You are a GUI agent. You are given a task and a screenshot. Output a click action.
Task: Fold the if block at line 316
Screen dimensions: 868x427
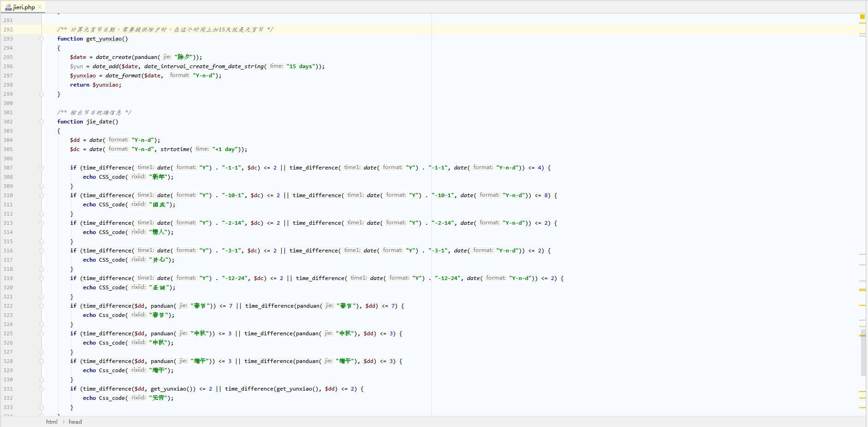click(41, 251)
